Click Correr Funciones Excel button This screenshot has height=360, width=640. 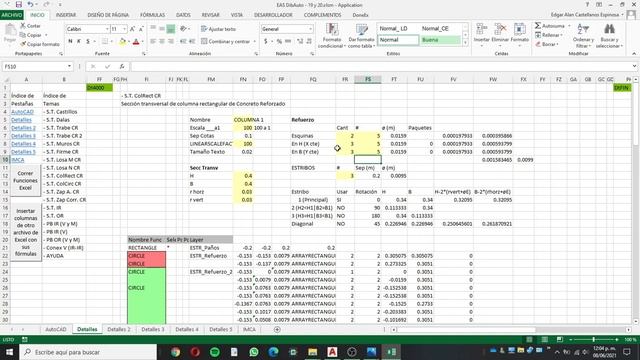(25, 180)
